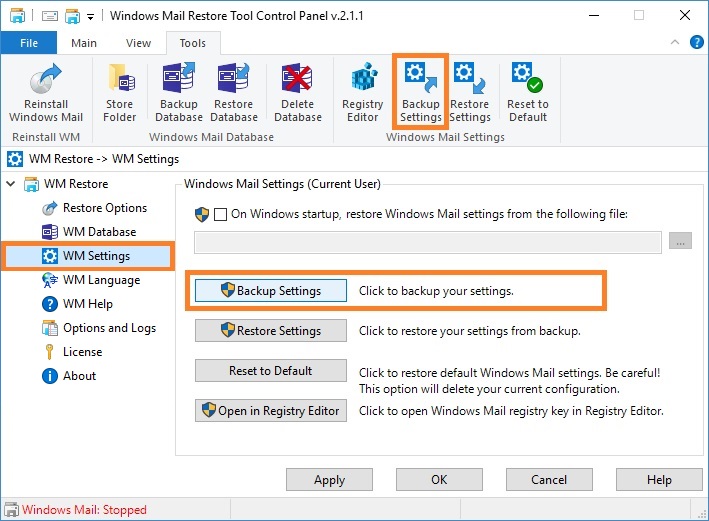This screenshot has width=709, height=521.
Task: Open License page in sidebar
Action: 74,352
